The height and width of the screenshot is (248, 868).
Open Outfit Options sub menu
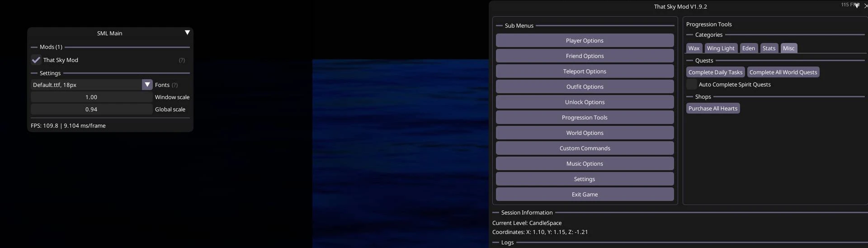pyautogui.click(x=585, y=86)
